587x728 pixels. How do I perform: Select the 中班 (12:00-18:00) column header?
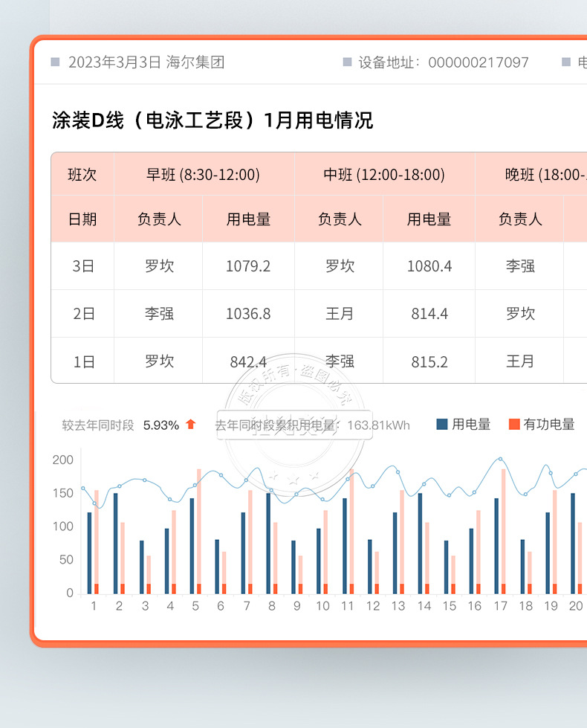coord(384,175)
